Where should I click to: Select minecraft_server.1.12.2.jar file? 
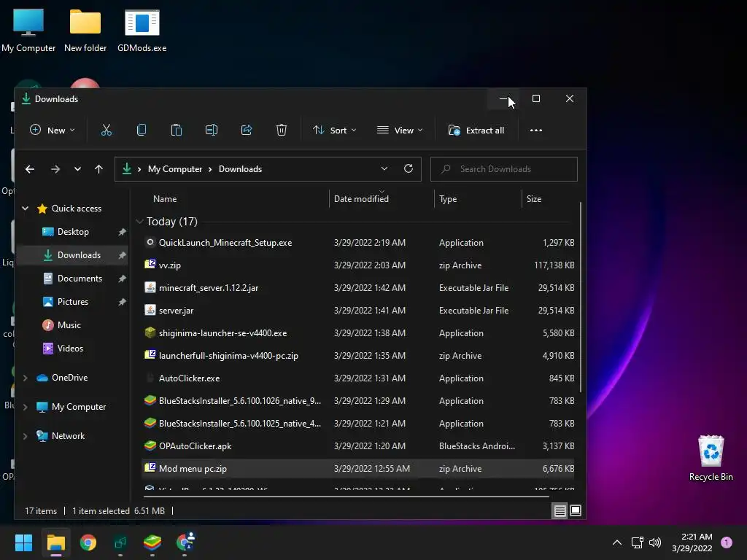(359, 288)
